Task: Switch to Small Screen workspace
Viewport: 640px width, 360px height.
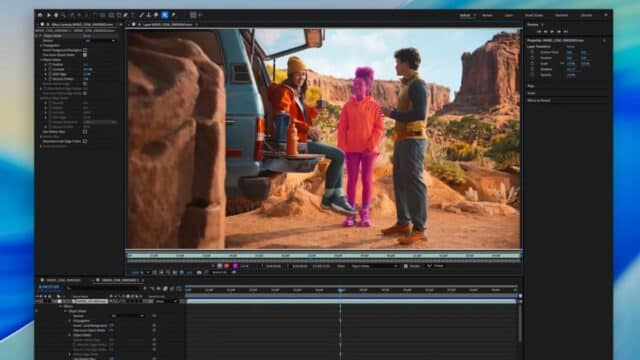Action: point(534,15)
